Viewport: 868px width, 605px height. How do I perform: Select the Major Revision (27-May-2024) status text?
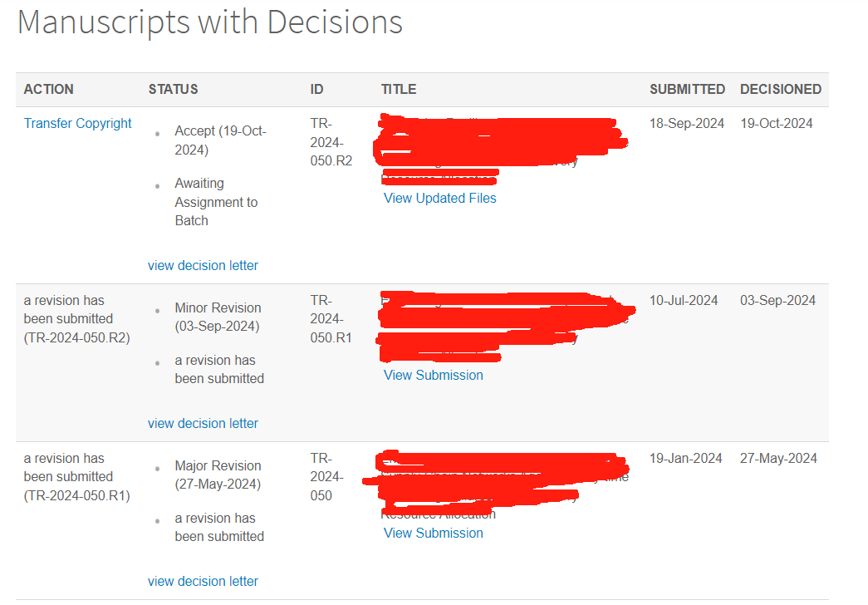(x=218, y=475)
